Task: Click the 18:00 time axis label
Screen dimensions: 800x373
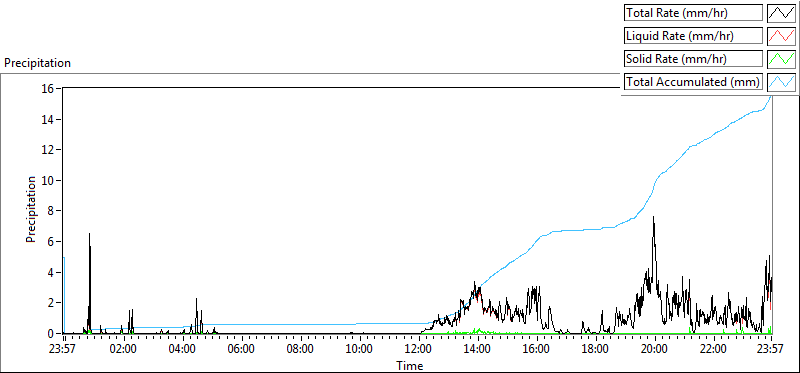Action: 596,350
